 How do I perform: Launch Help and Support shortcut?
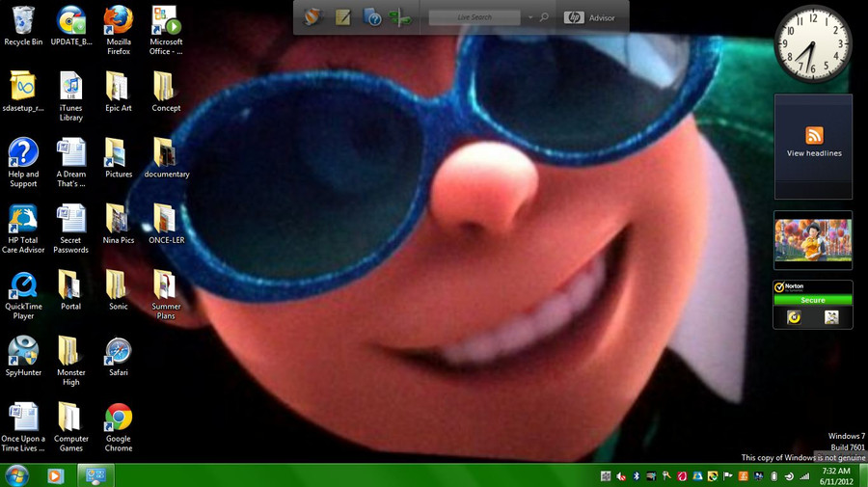coord(23,163)
